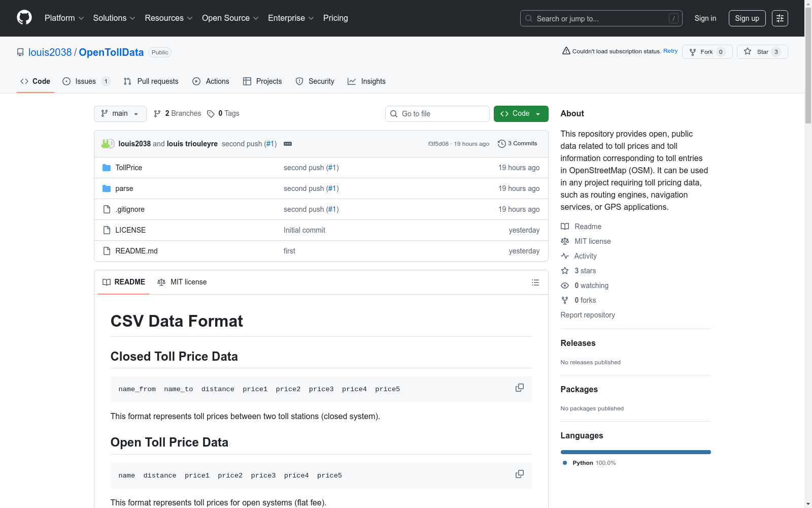Expand the Resources navigation menu
The height and width of the screenshot is (508, 812).
coord(169,18)
